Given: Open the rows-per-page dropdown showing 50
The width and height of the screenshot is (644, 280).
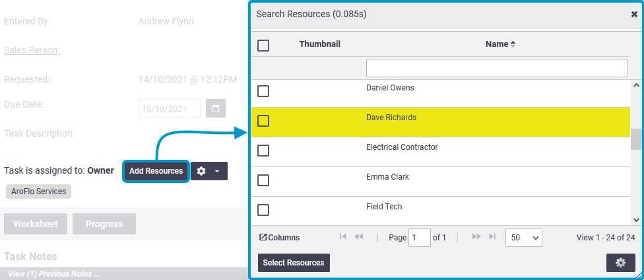Looking at the screenshot, I should 524,238.
